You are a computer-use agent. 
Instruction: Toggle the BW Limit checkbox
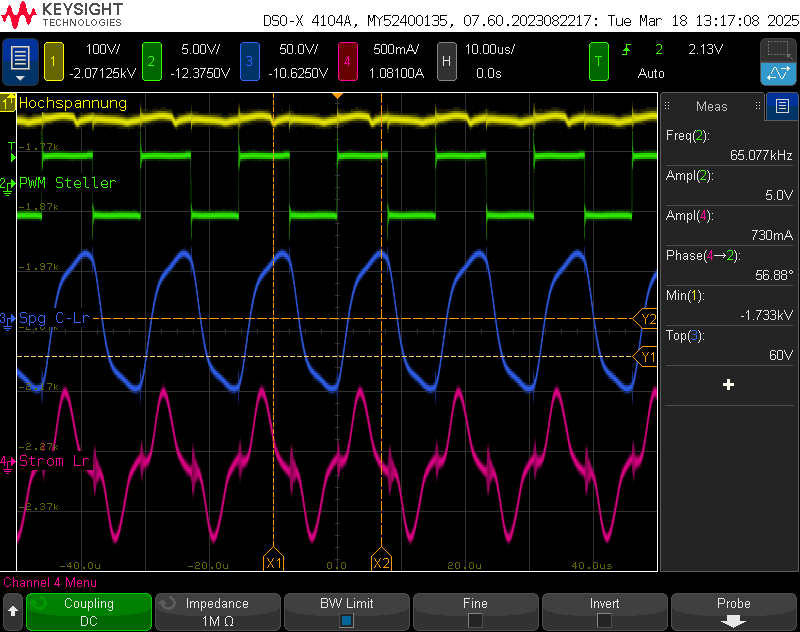(x=346, y=620)
